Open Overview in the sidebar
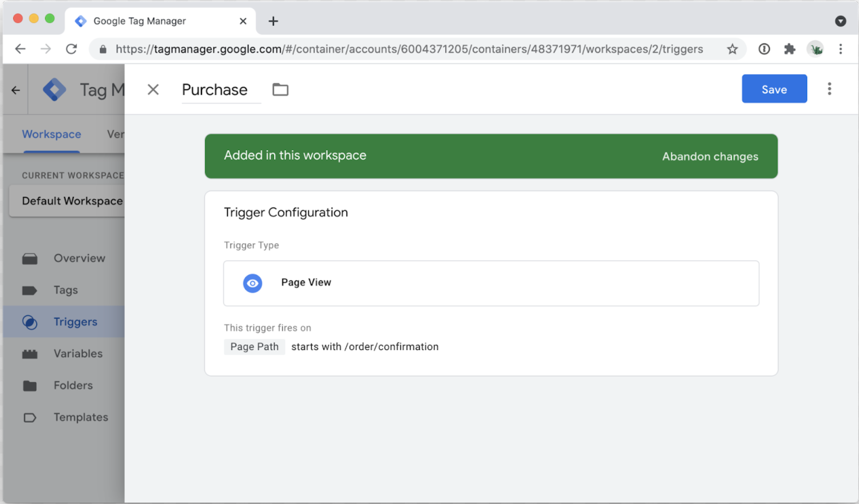859x504 pixels. coord(64,258)
